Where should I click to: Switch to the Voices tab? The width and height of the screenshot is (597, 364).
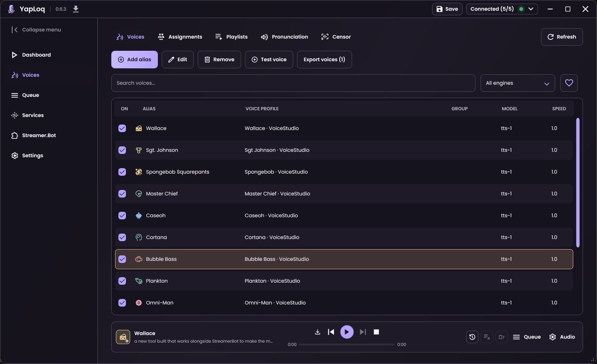130,37
